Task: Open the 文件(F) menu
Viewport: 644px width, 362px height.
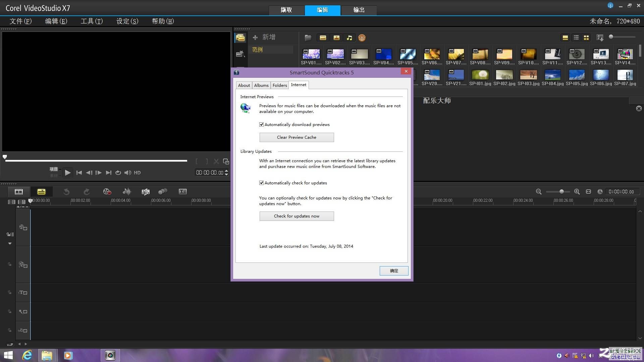Action: tap(20, 21)
